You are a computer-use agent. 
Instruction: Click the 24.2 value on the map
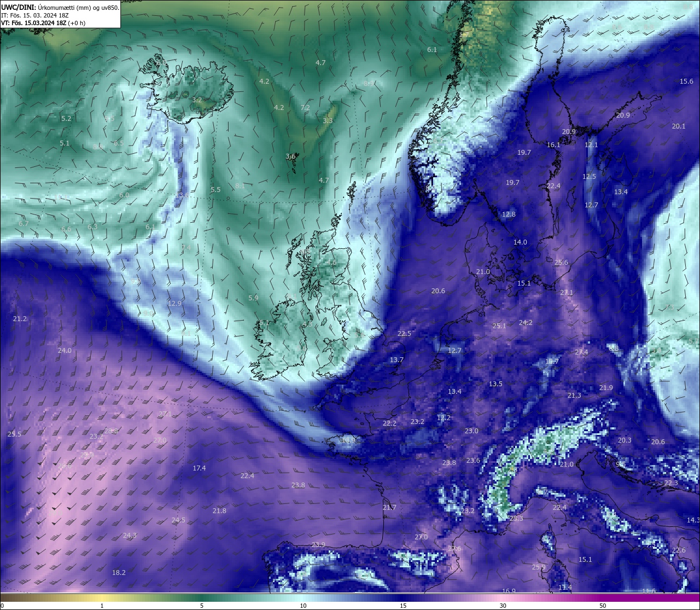tap(526, 323)
